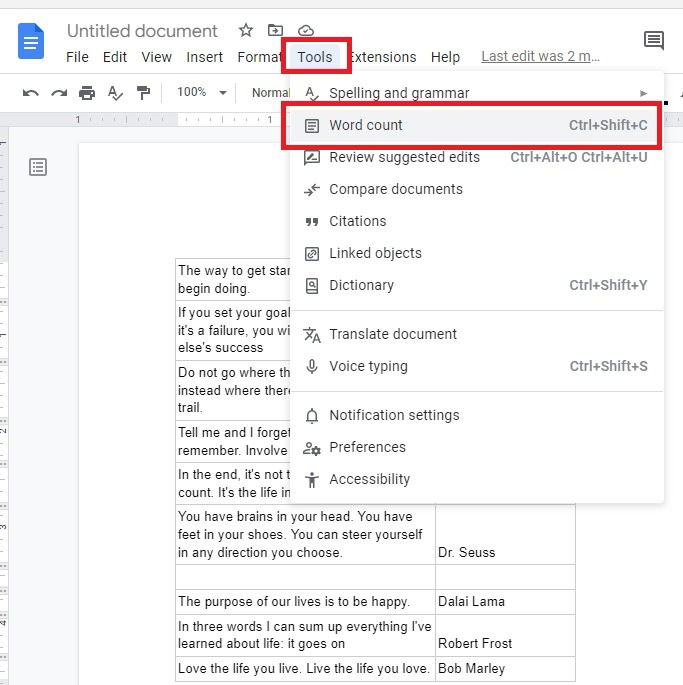This screenshot has height=685, width=683.
Task: Click the Voice typing microphone icon
Action: [x=312, y=367]
